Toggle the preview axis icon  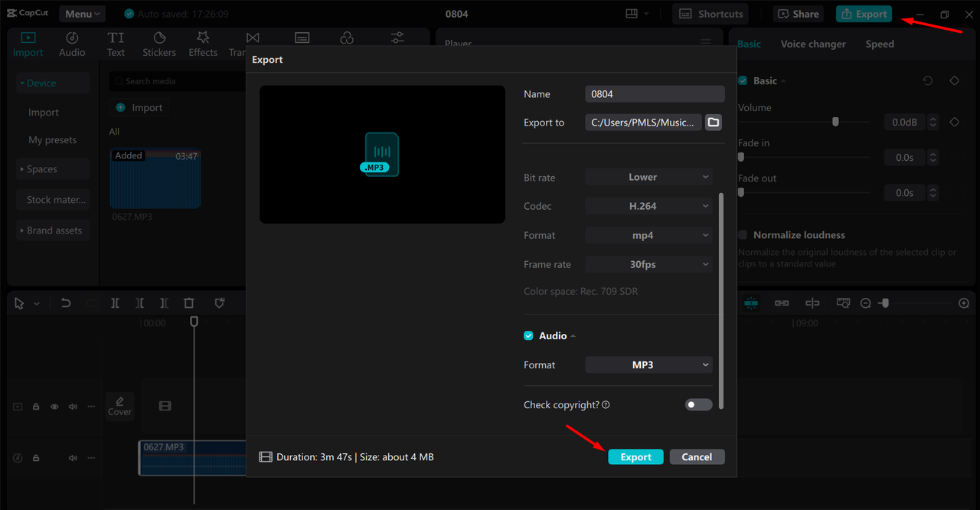(812, 303)
